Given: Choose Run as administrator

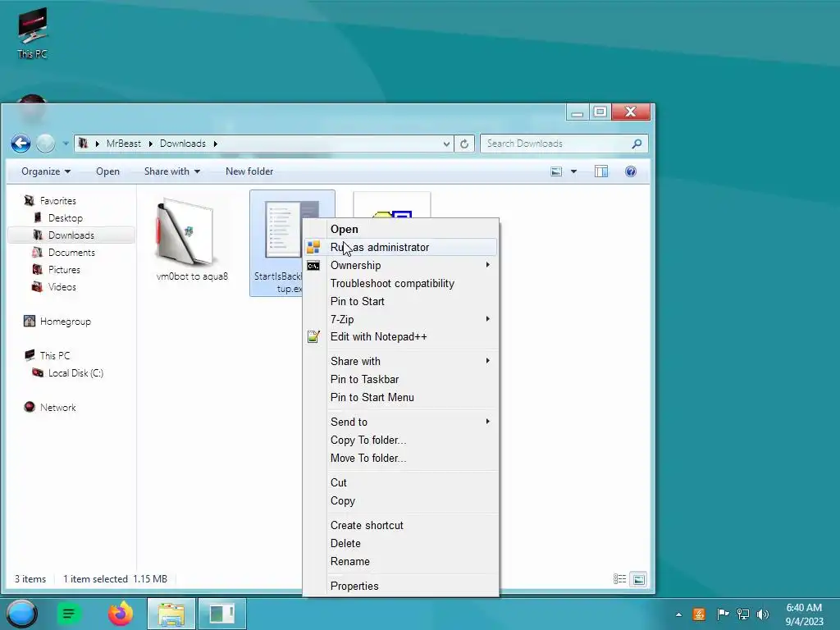Looking at the screenshot, I should (x=400, y=247).
